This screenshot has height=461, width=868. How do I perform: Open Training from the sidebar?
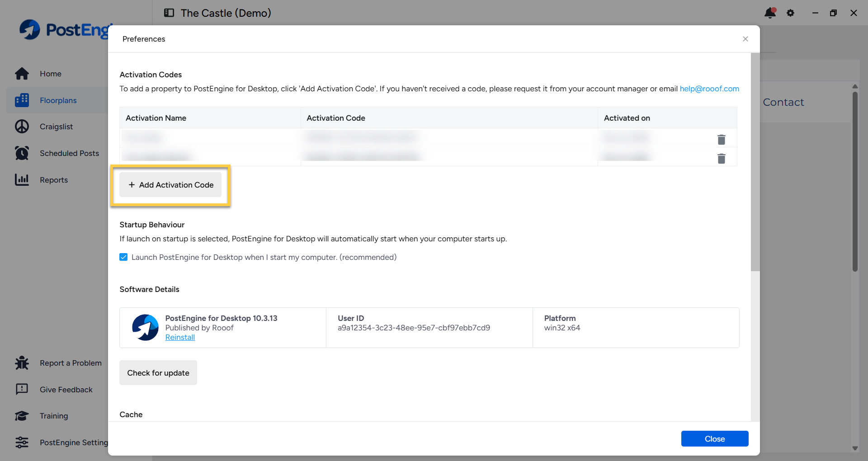click(53, 416)
